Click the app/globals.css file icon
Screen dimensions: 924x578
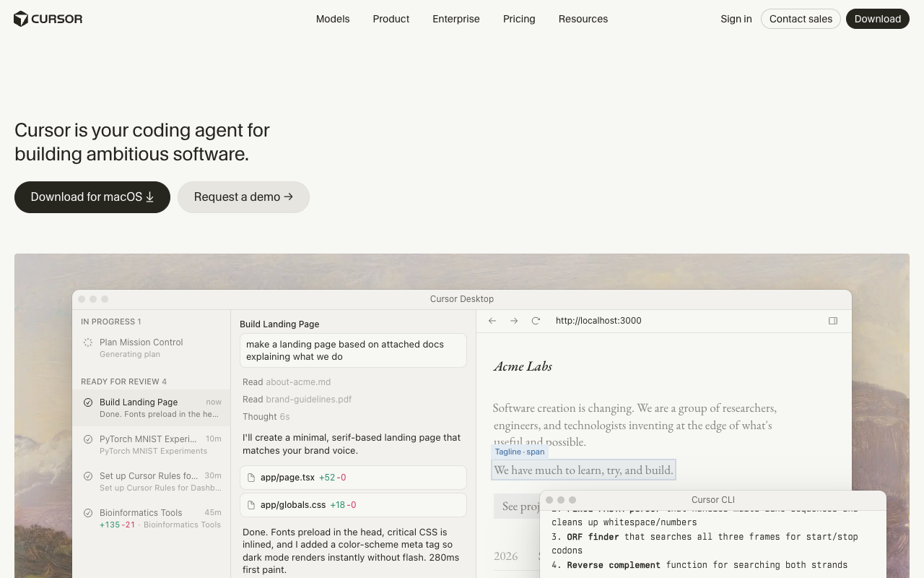[251, 505]
